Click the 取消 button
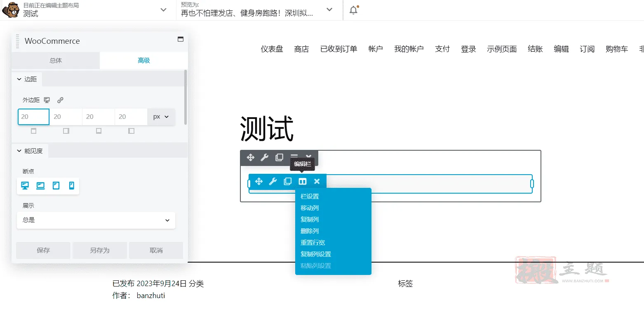 point(156,250)
